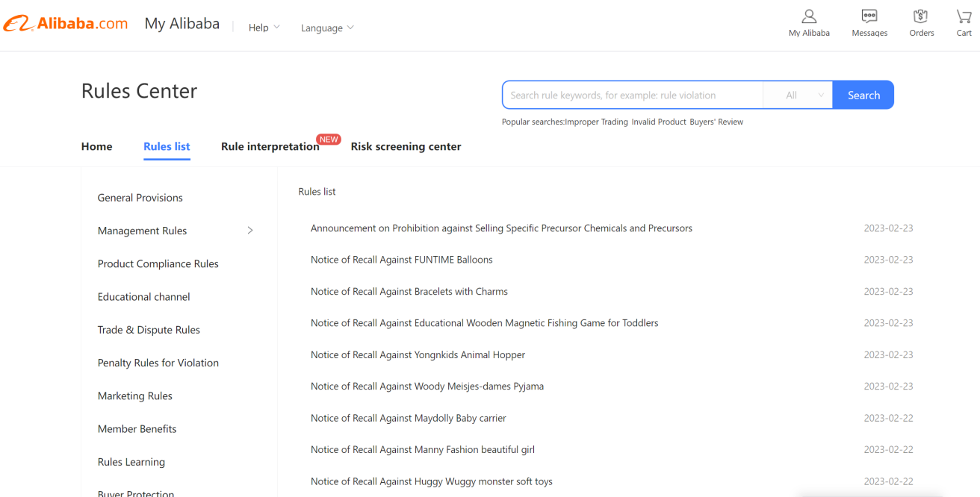The image size is (980, 497).
Task: Open recall notice for Woody Meisjes-dames Pyjama
Action: tap(427, 387)
